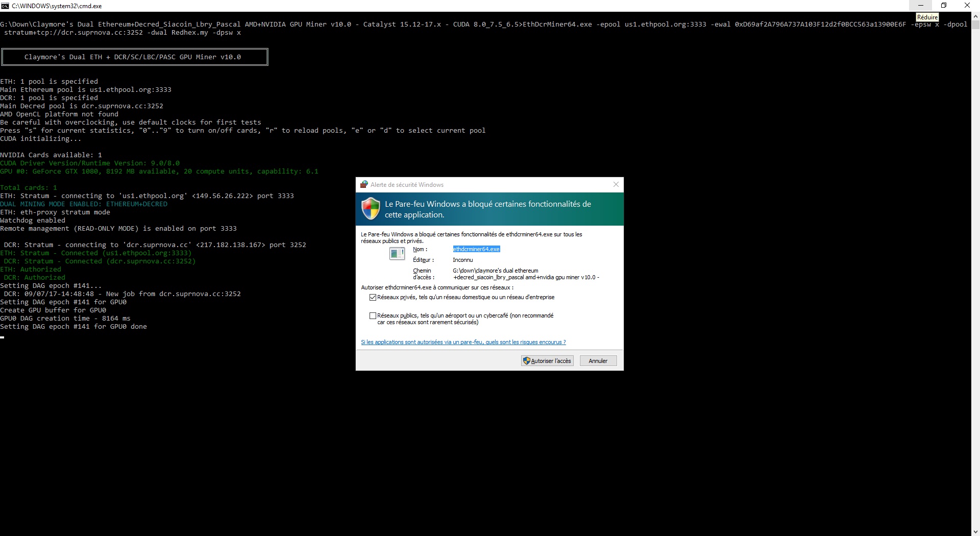
Task: Uncheck the Réseaux privés checkbox
Action: point(373,297)
